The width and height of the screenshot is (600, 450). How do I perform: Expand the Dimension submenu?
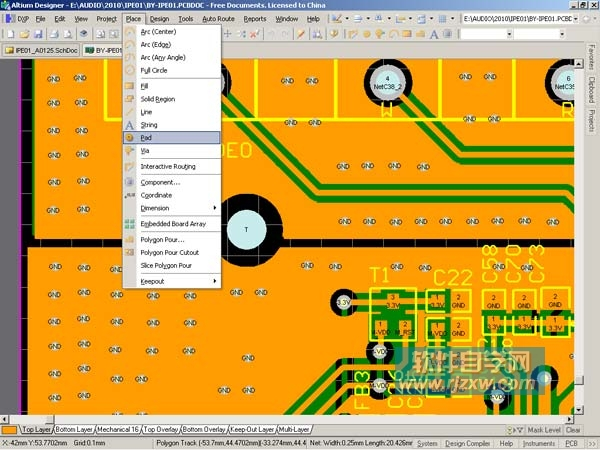172,208
